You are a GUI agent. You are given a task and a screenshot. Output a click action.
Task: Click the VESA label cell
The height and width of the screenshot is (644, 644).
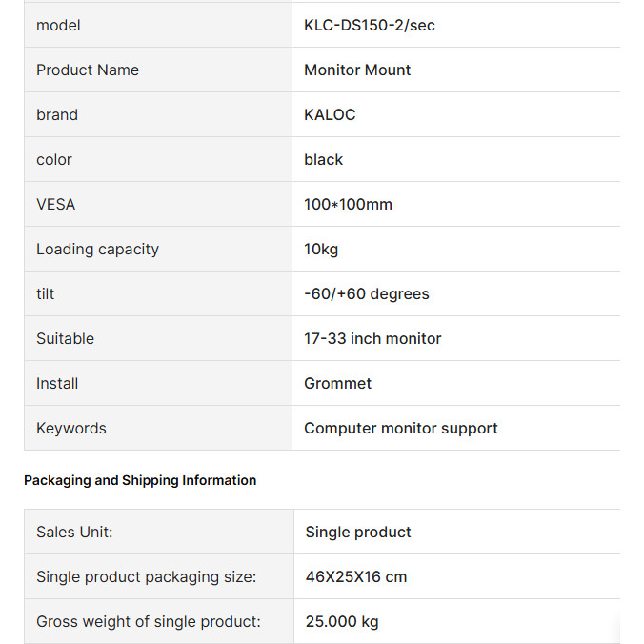coord(158,204)
